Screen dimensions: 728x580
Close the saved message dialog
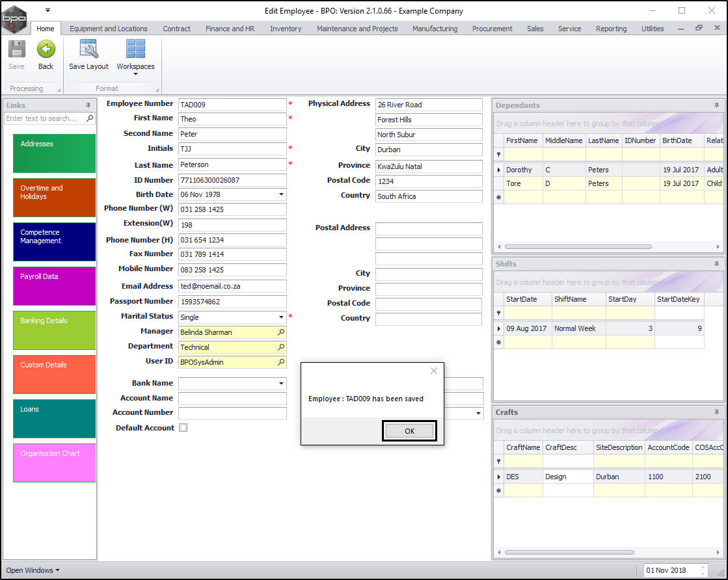click(434, 371)
